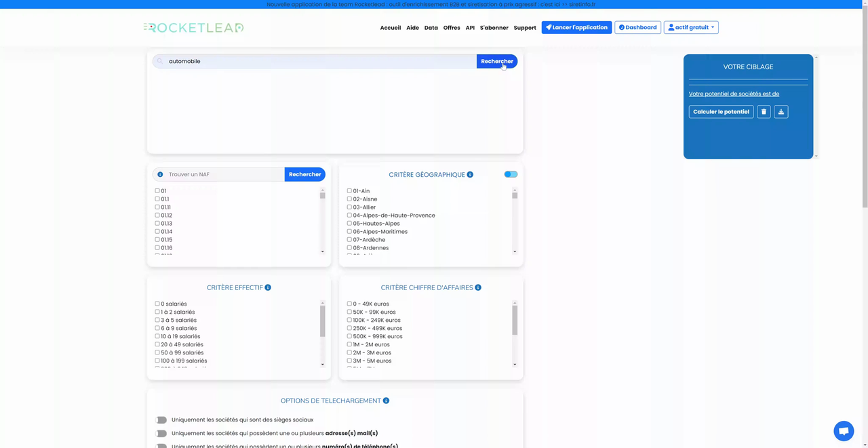This screenshot has height=448, width=868.
Task: Click Rechercher next to Trouver un NAF
Action: 304,174
